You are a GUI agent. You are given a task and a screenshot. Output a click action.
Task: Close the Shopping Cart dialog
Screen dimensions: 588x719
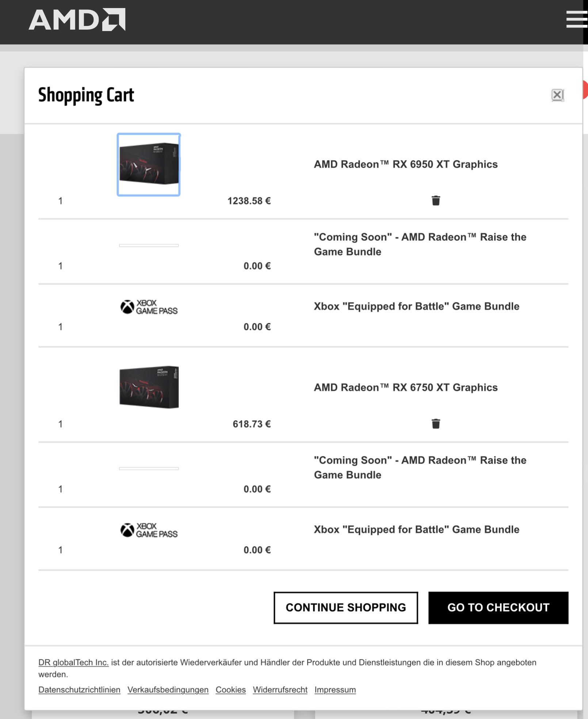coord(557,95)
